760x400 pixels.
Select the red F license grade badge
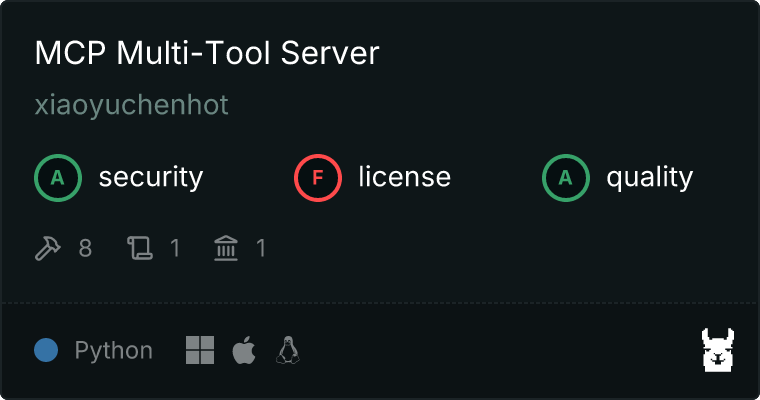point(318,178)
